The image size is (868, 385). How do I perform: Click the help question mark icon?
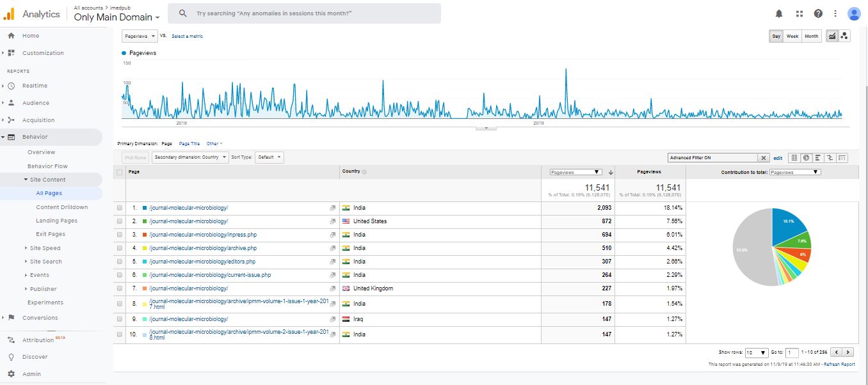coord(818,13)
